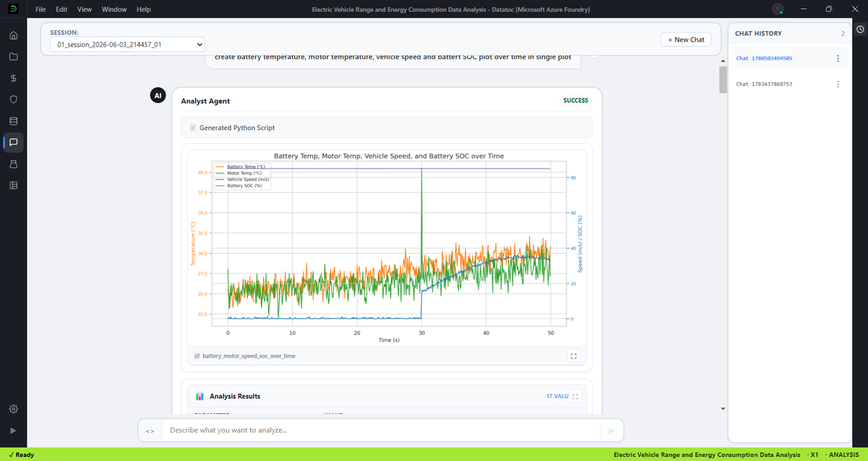Click the Datatoc logo icon

coord(13,9)
